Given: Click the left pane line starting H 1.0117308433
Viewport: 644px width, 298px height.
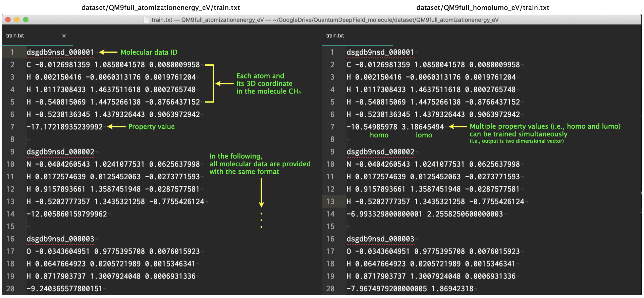Looking at the screenshot, I should (111, 90).
